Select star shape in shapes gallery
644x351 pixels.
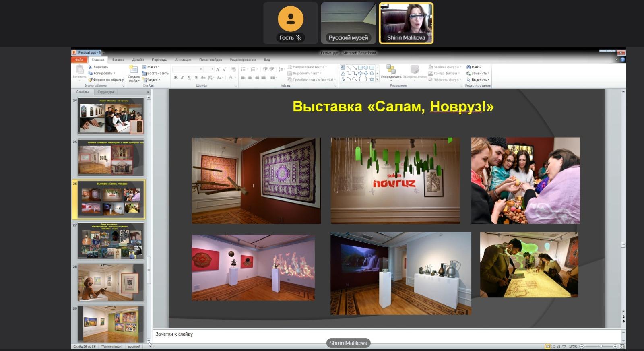coord(372,79)
